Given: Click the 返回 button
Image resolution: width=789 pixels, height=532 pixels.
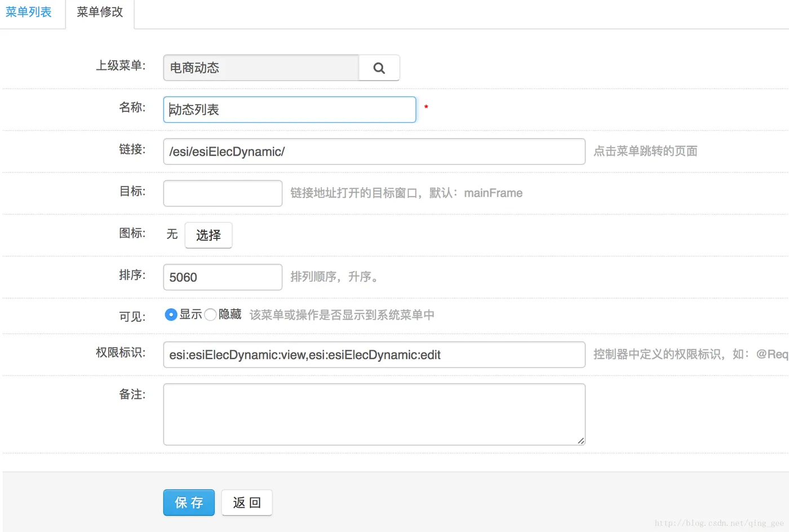Looking at the screenshot, I should click(246, 503).
